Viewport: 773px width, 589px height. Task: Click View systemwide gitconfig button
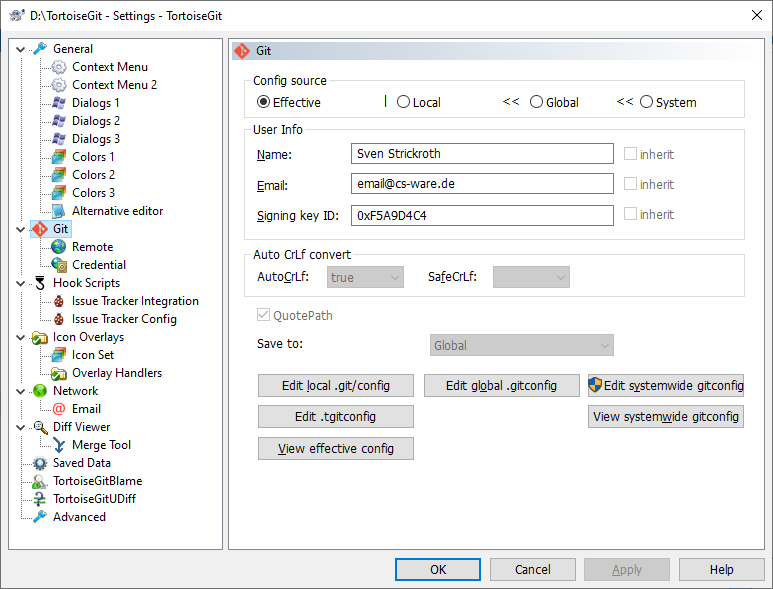click(x=666, y=416)
